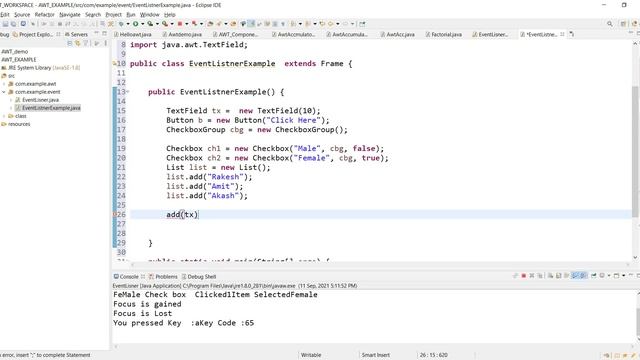This screenshot has width=640, height=360.
Task: Open the Window menu
Action: coord(149,14)
